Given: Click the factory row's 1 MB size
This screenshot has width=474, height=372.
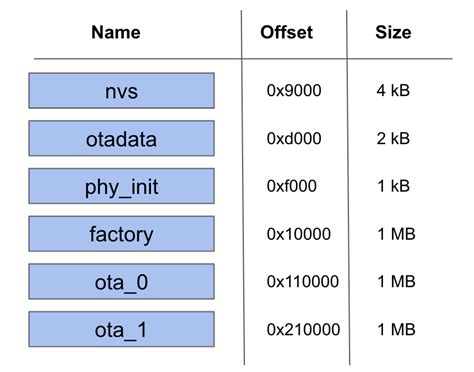Looking at the screenshot, I should 396,234.
